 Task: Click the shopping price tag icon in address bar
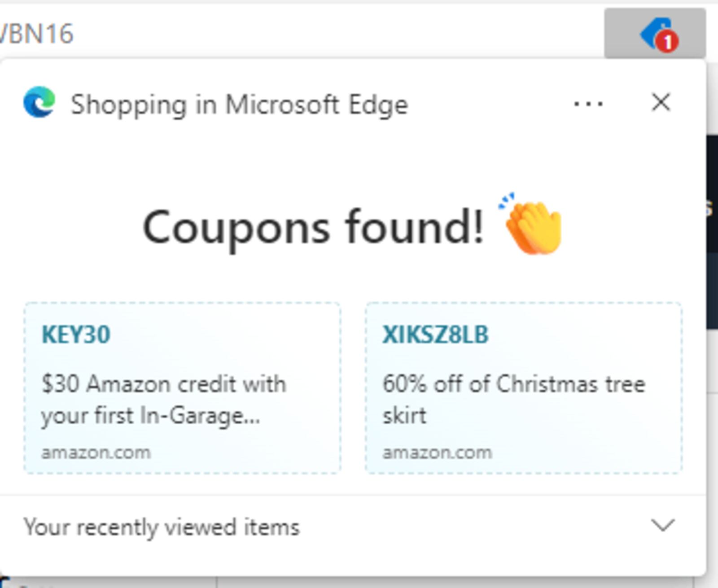point(655,33)
